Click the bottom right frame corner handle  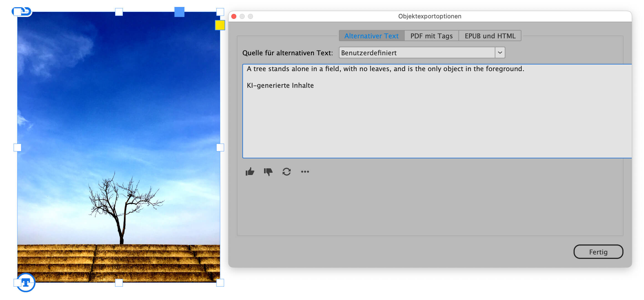pyautogui.click(x=220, y=283)
